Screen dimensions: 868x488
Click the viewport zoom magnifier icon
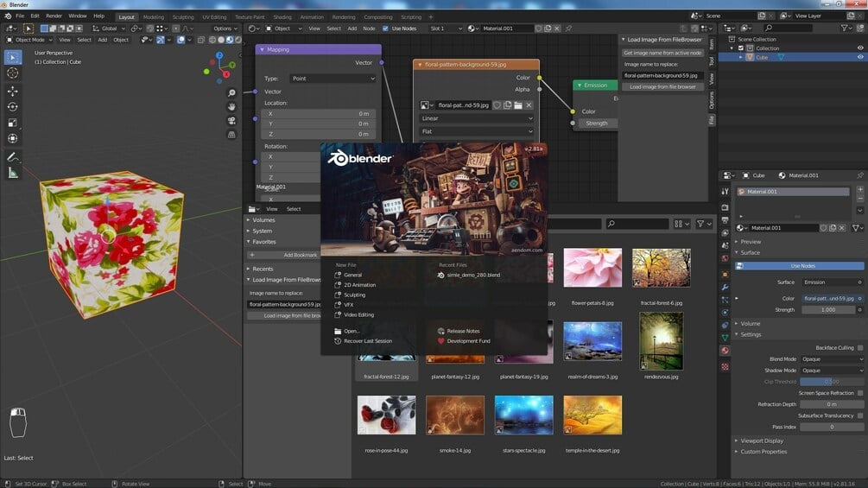point(231,93)
